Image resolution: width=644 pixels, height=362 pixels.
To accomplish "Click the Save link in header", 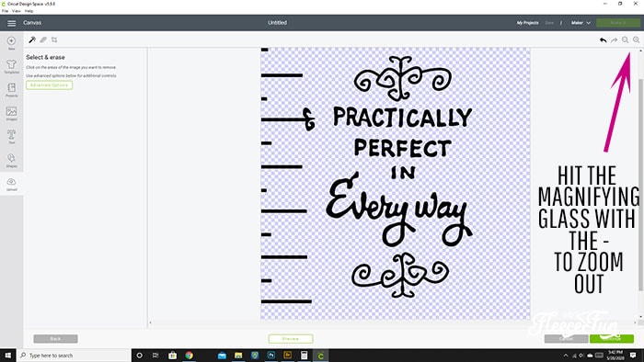I will (x=549, y=23).
